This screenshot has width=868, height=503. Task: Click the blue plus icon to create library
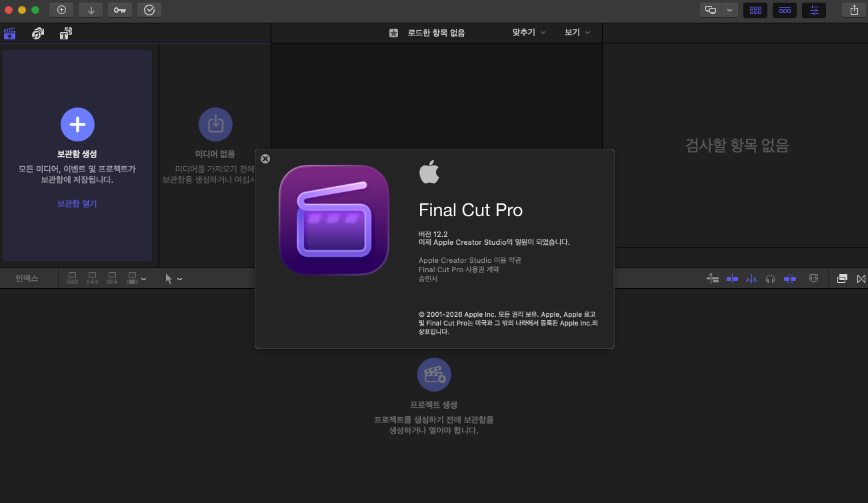[77, 124]
